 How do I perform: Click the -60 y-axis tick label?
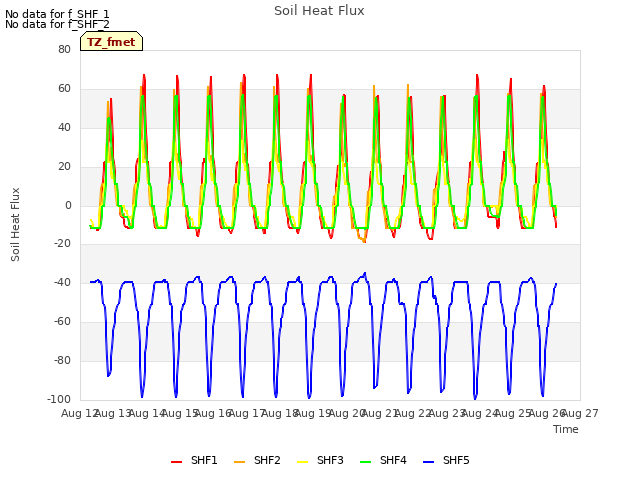(62, 322)
